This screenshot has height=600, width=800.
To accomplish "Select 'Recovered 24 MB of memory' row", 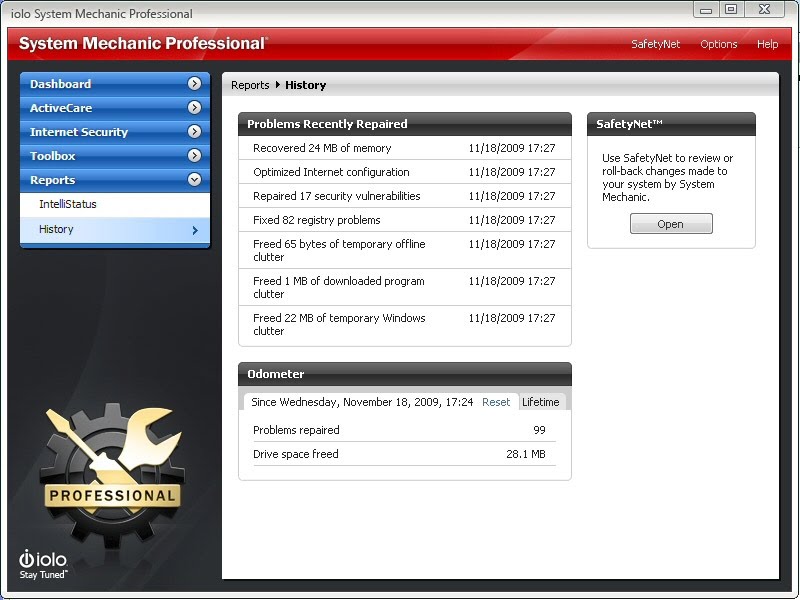I will click(x=405, y=148).
